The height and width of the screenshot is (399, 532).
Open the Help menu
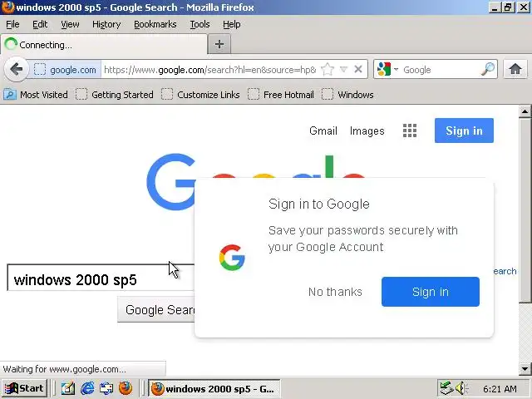click(x=231, y=24)
